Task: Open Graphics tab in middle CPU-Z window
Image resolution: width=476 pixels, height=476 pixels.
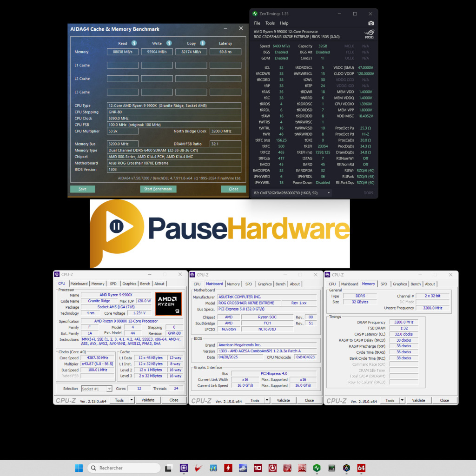Action: click(264, 284)
